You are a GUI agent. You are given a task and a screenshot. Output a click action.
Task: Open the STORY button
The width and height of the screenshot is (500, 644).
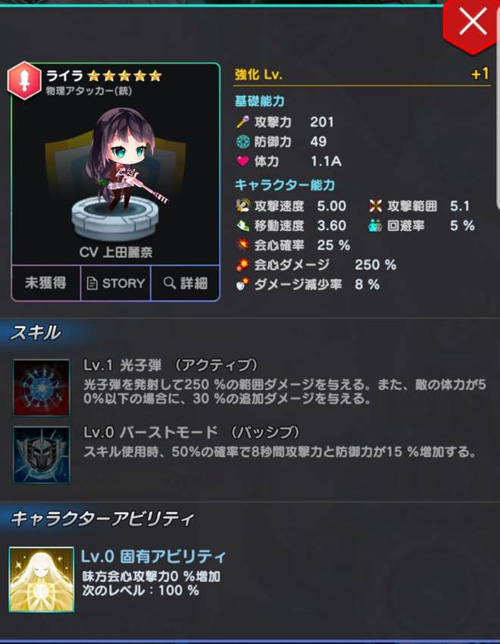point(116,283)
